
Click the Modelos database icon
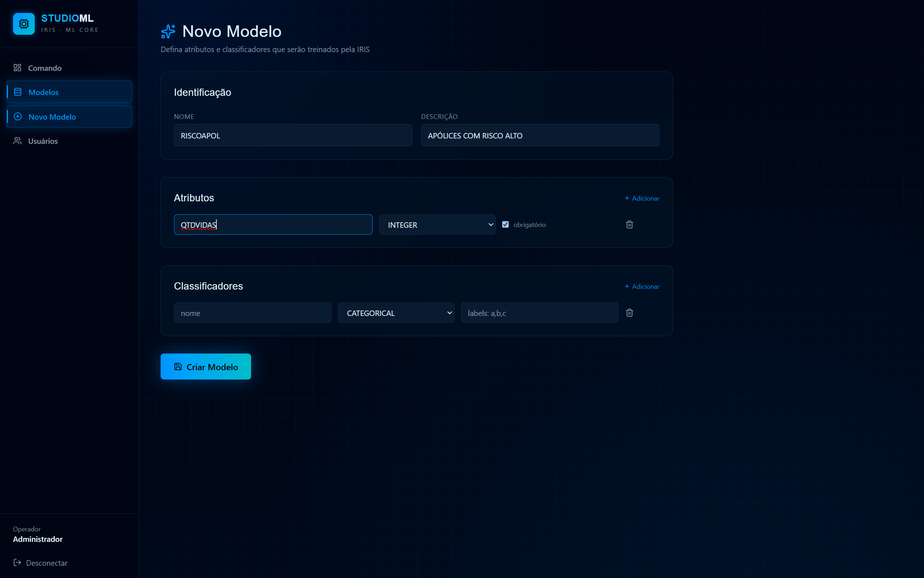pyautogui.click(x=18, y=92)
